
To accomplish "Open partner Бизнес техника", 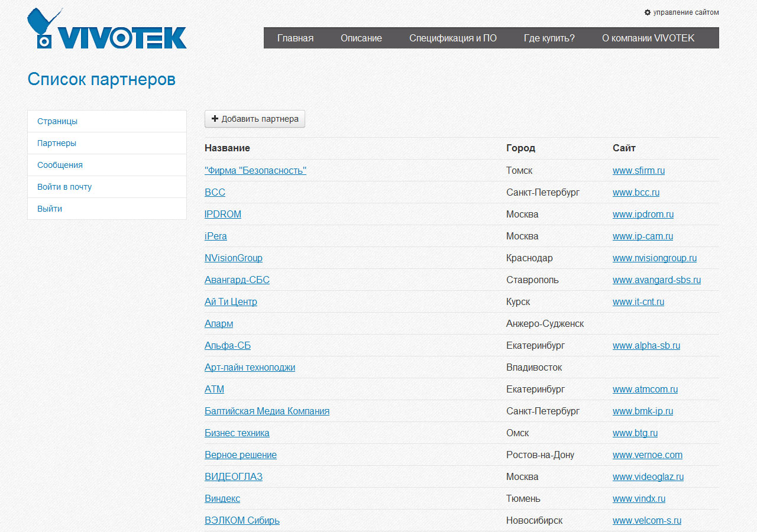I will (x=237, y=433).
